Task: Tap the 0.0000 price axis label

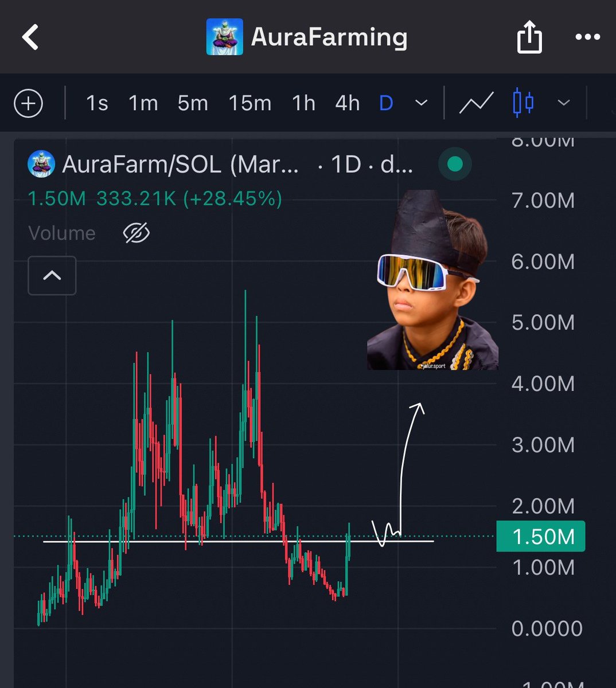Action: (x=547, y=628)
